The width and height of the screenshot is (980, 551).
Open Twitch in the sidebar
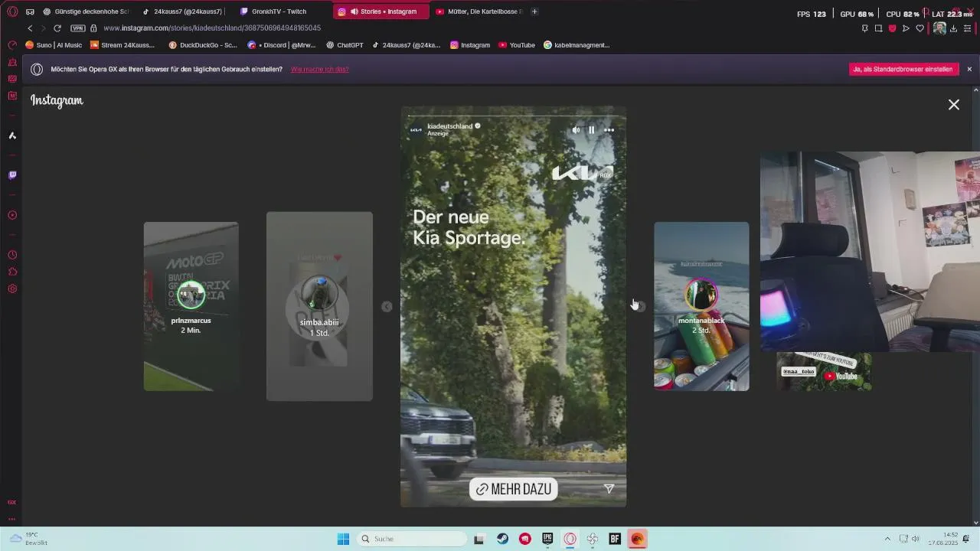tap(12, 175)
